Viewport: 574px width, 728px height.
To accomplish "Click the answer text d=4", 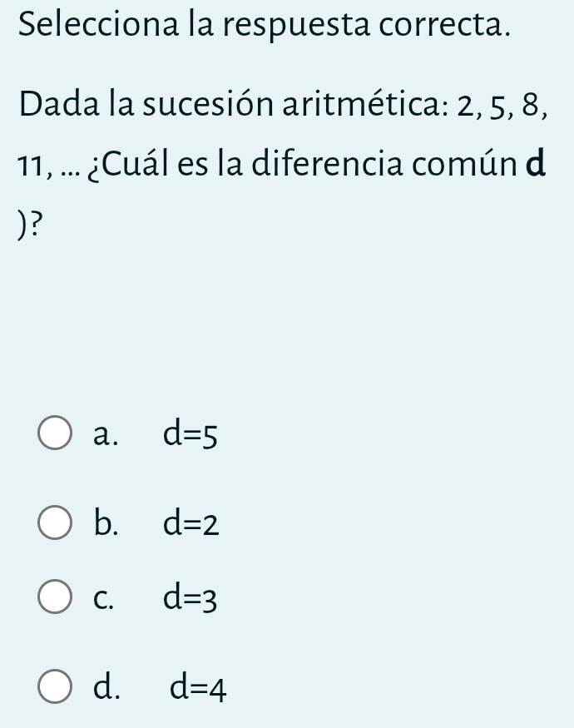I will click(198, 688).
